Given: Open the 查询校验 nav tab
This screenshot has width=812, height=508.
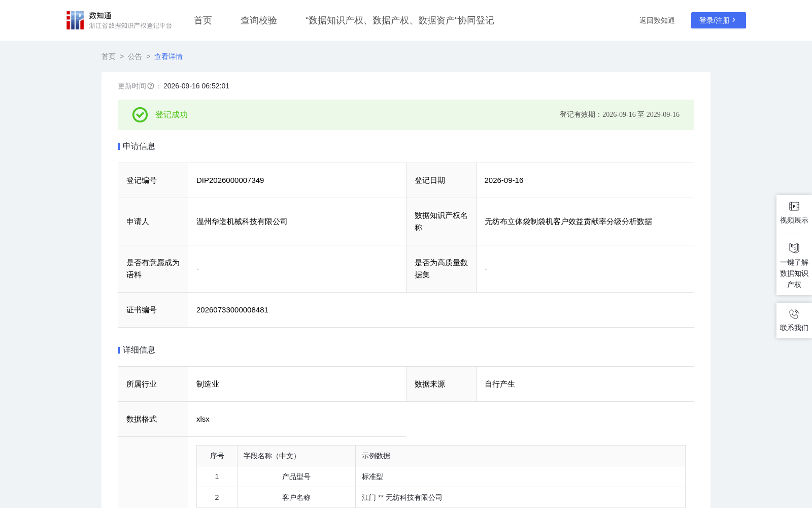Looking at the screenshot, I should pos(259,20).
